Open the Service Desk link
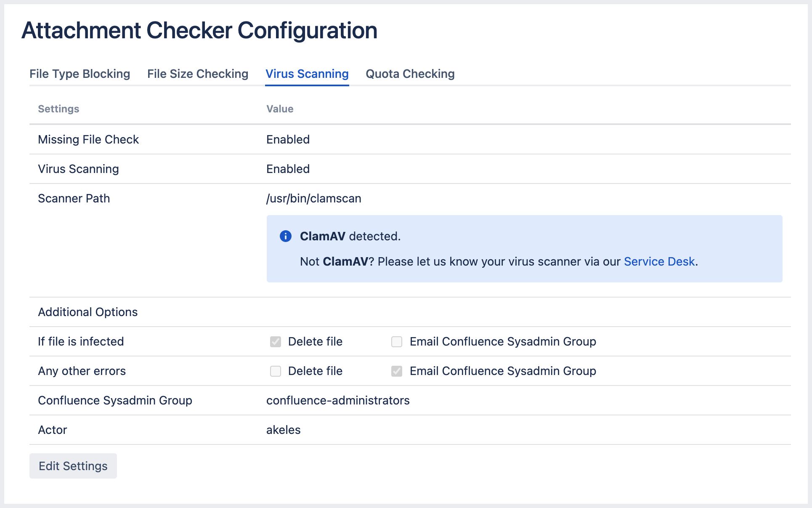The image size is (812, 508). click(x=658, y=261)
